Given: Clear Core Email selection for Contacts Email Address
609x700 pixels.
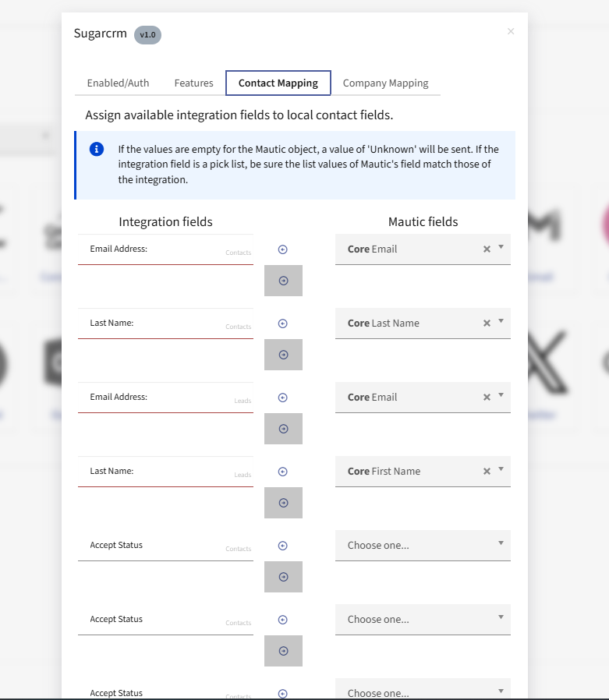Looking at the screenshot, I should pos(487,249).
